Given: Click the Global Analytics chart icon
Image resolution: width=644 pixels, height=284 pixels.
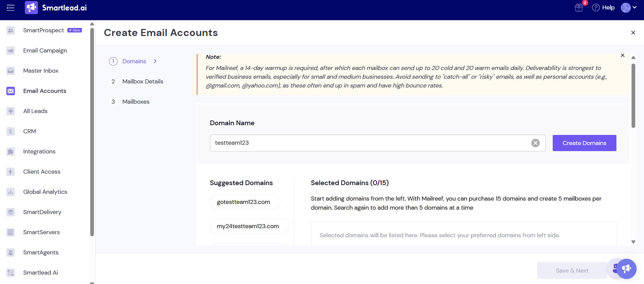Looking at the screenshot, I should (11, 192).
